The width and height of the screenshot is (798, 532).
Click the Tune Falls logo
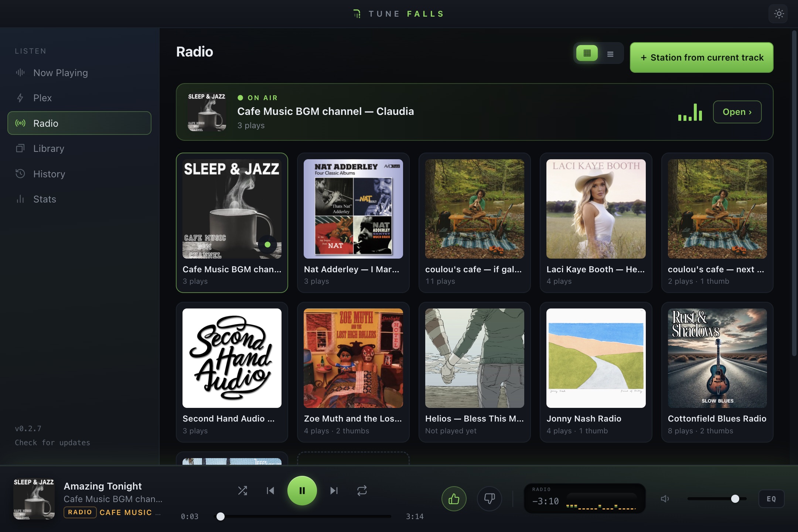(x=398, y=14)
